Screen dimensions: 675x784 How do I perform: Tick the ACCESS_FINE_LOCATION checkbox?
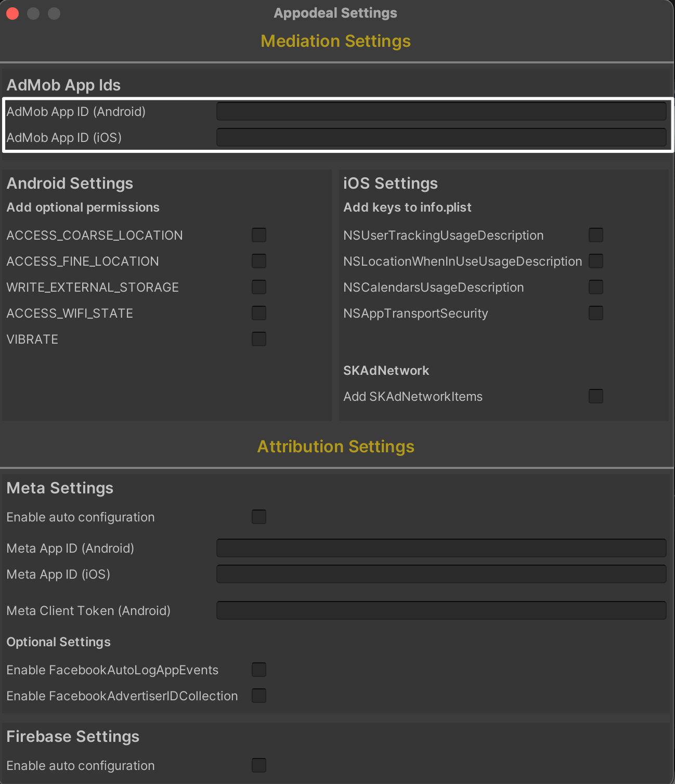click(x=259, y=261)
